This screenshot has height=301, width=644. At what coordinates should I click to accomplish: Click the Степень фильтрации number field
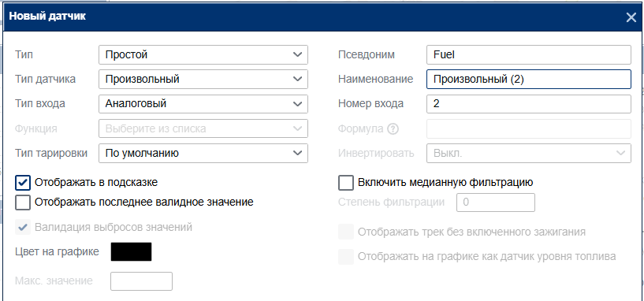[496, 203]
